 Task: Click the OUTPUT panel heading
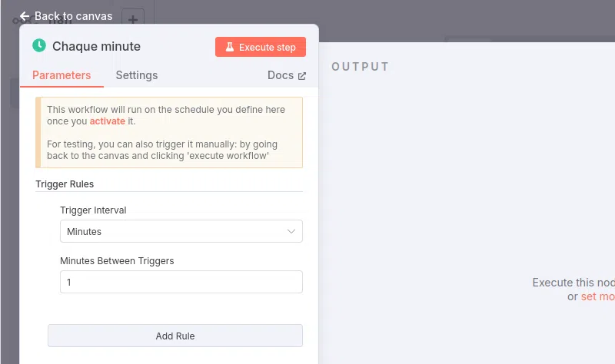point(361,67)
